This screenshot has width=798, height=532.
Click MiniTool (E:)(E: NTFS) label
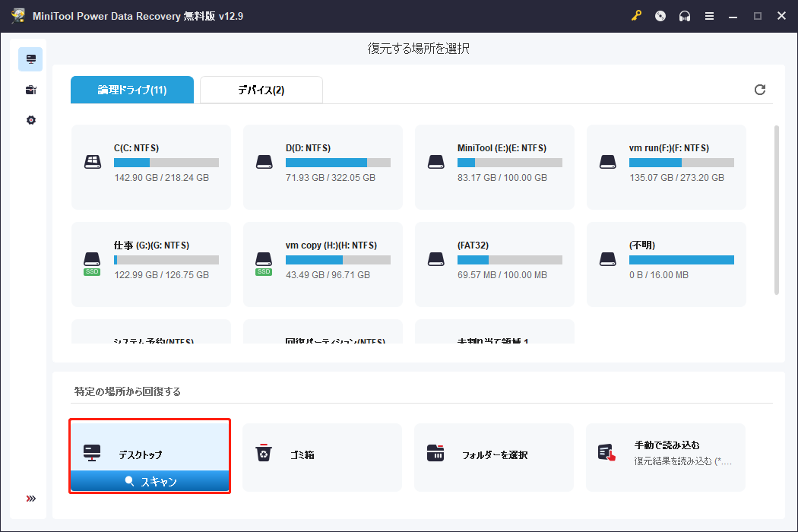click(x=502, y=147)
